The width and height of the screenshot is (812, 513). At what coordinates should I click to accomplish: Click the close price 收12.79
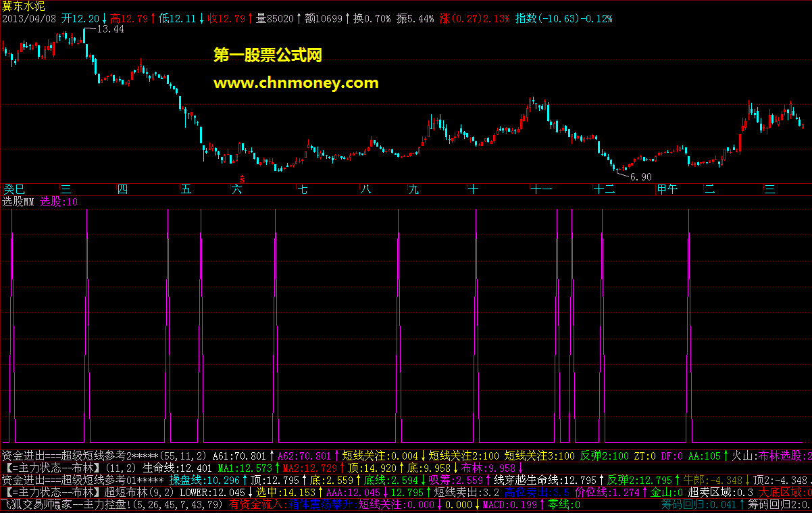click(x=226, y=18)
